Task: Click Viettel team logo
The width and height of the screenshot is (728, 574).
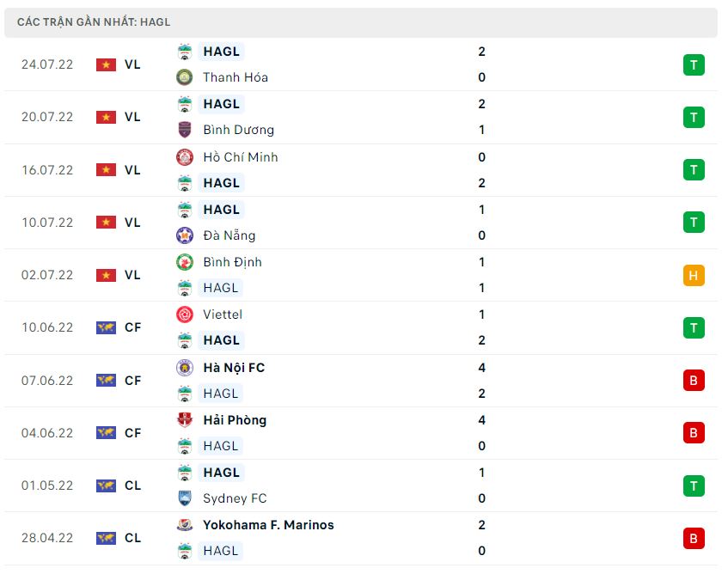Action: pos(184,314)
